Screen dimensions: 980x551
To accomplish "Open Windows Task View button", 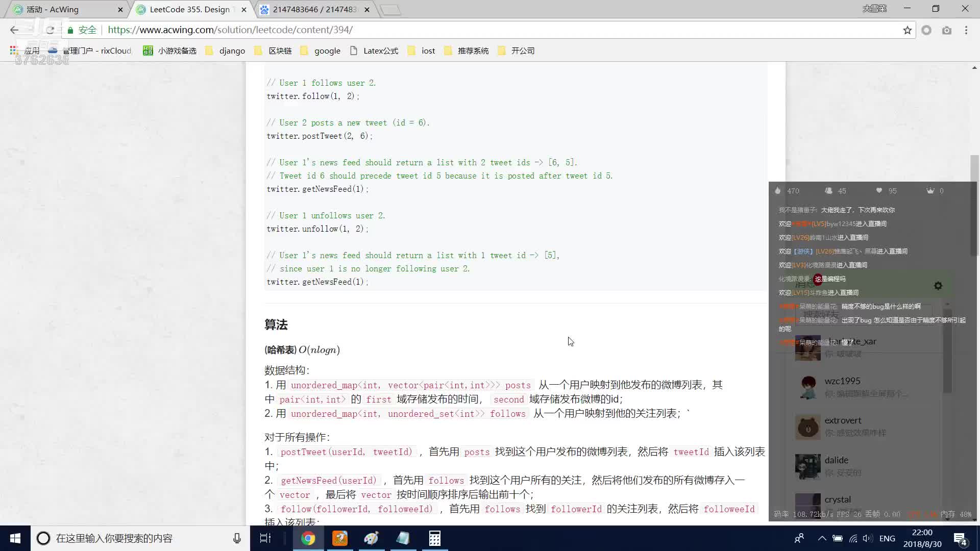I will coord(265,538).
